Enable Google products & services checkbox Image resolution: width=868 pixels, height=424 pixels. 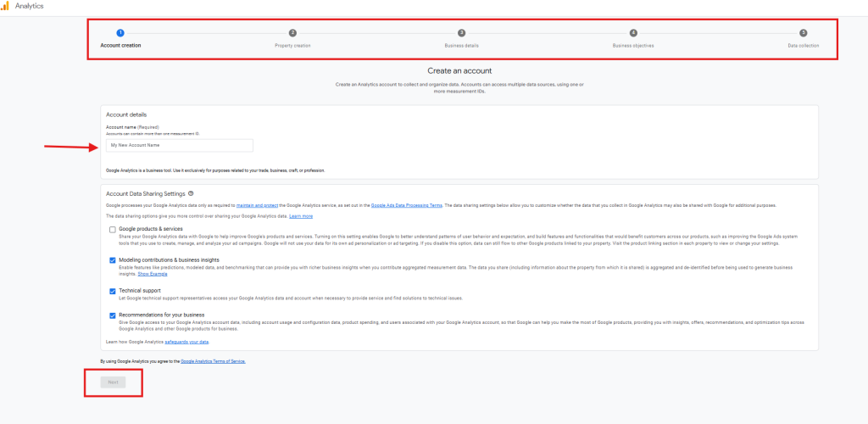pyautogui.click(x=113, y=229)
